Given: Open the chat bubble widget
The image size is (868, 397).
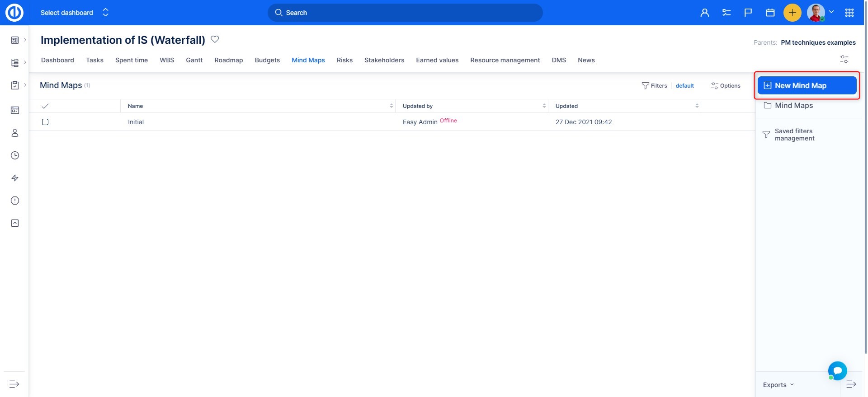Looking at the screenshot, I should (837, 371).
